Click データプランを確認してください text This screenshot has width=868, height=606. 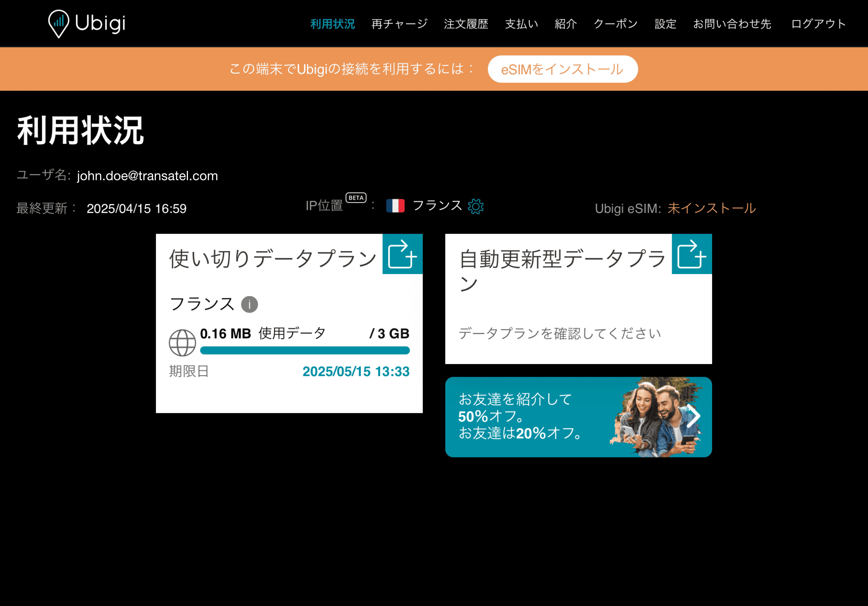coord(559,334)
